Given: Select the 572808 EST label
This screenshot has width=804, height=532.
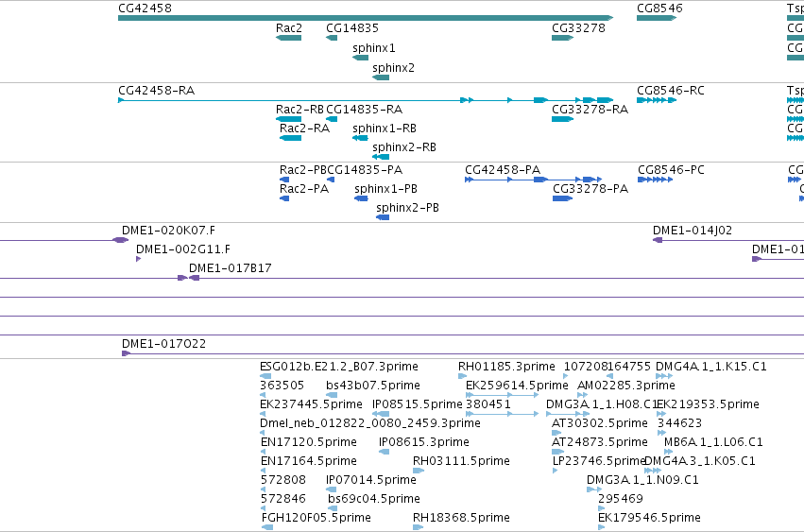Looking at the screenshot, I should coord(283,480).
